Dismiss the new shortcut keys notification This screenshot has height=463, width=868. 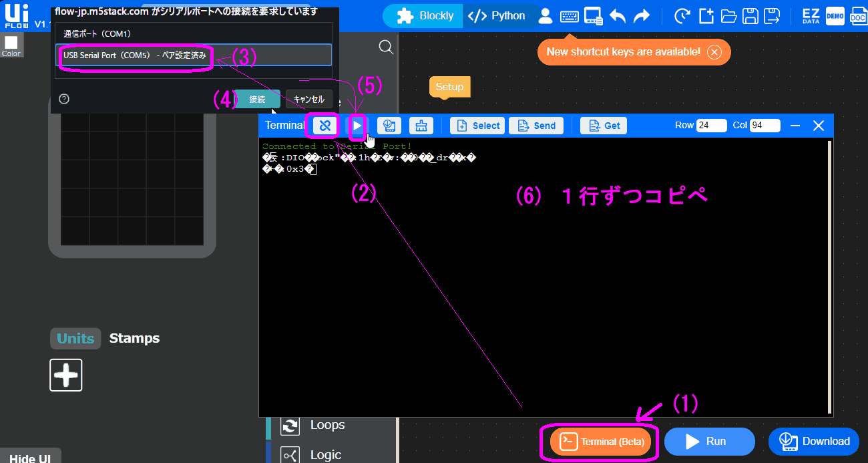click(714, 52)
